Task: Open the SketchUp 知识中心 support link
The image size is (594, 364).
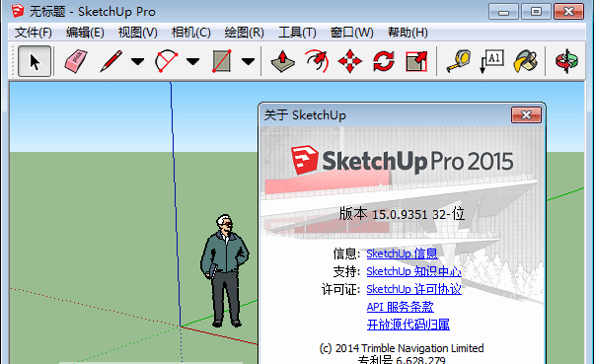Action: pos(413,271)
